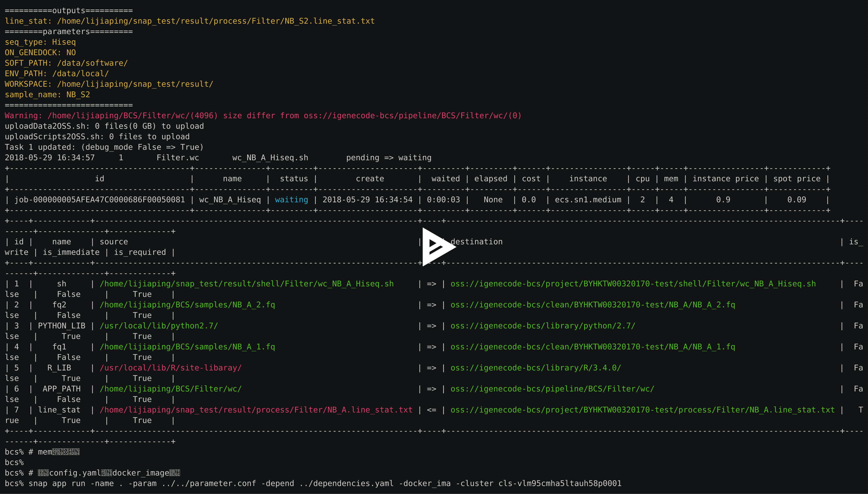Viewport: 868px width, 494px height.
Task: Click the '<=' arrow in line_stat row
Action: click(x=432, y=410)
